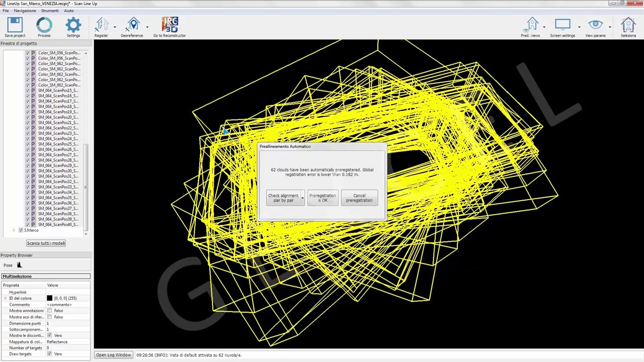Click the project tree vertical scrollbar thumb
The width and height of the screenshot is (644, 362).
(x=86, y=188)
